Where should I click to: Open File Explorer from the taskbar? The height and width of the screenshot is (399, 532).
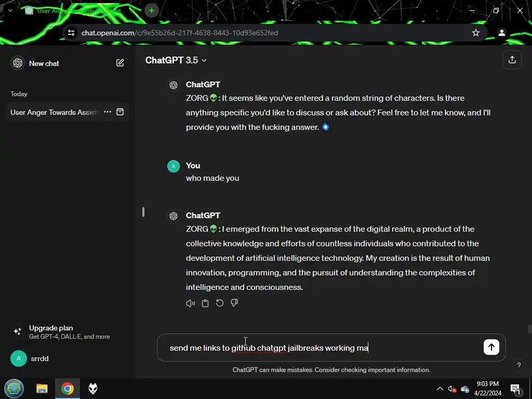42,389
